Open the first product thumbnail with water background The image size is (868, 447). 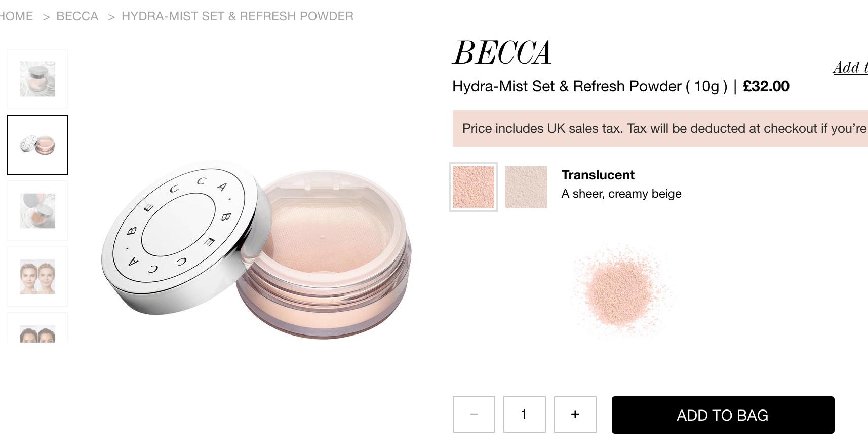tap(37, 79)
